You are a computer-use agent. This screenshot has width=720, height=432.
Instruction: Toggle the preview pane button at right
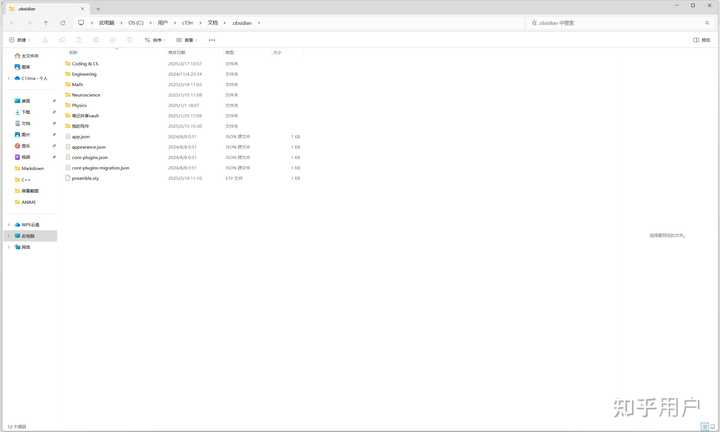click(x=702, y=40)
